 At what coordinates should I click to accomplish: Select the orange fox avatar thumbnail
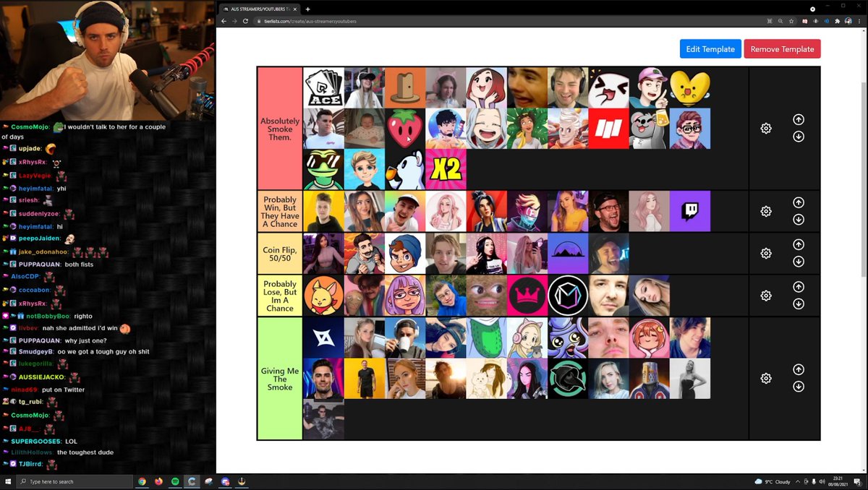[324, 295]
